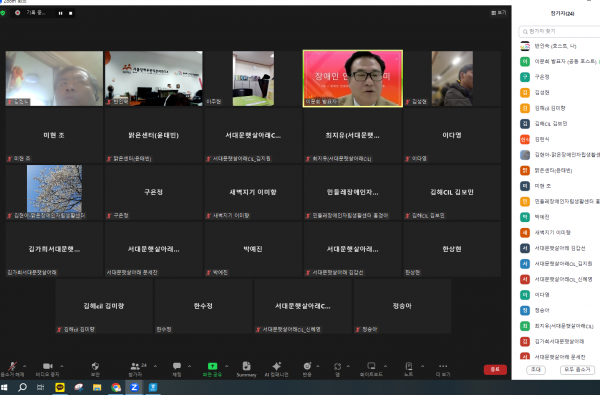
Task: Click the red End meeting button
Action: point(495,369)
